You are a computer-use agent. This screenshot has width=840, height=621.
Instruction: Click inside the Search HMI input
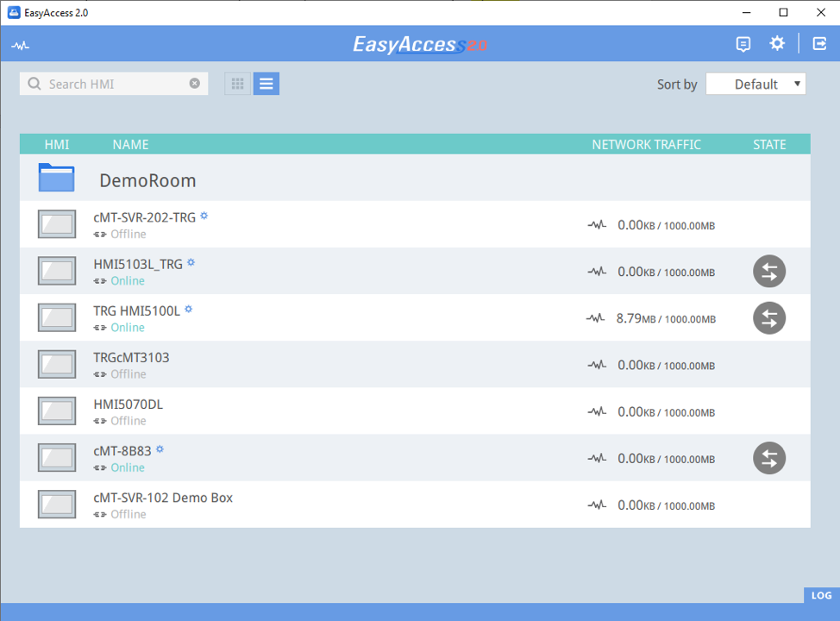[x=112, y=84]
